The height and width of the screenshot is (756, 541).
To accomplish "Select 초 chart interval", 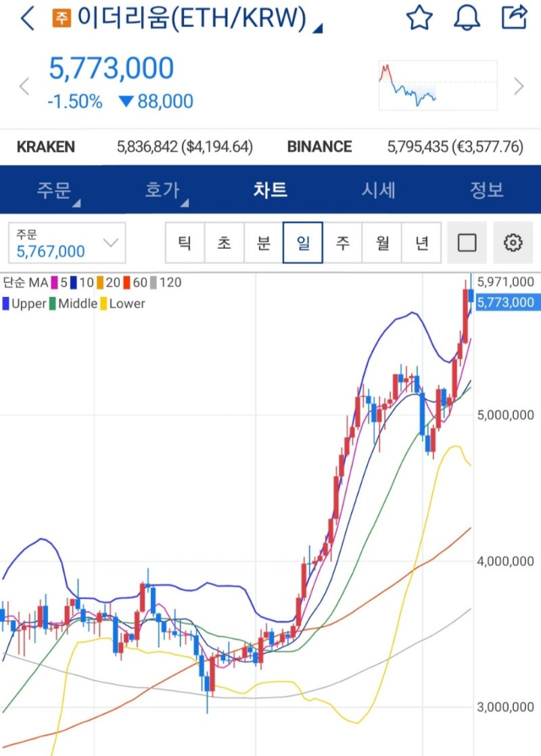I will (225, 243).
